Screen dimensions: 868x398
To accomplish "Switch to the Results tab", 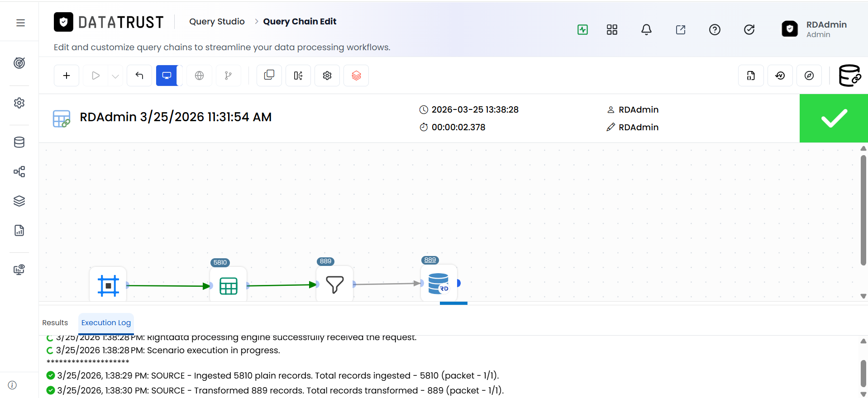I will point(55,322).
